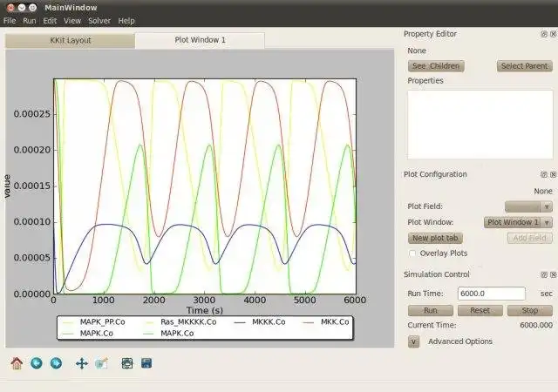Save the plot figure
The width and height of the screenshot is (558, 392).
click(x=146, y=362)
